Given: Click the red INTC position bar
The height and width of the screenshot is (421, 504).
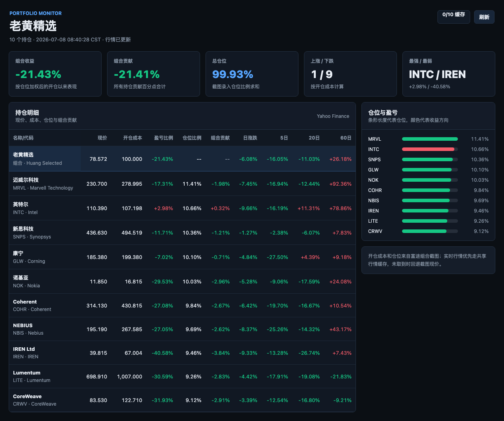Looking at the screenshot, I should pos(428,149).
